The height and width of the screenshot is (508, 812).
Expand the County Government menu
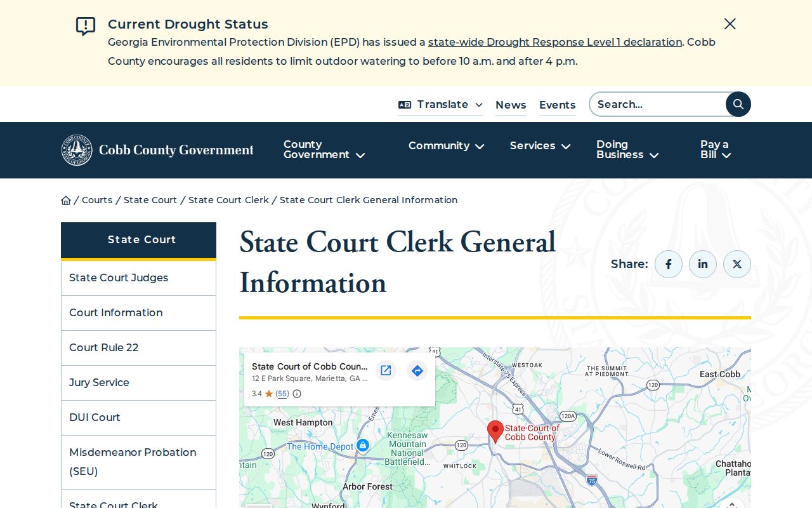[x=324, y=150]
